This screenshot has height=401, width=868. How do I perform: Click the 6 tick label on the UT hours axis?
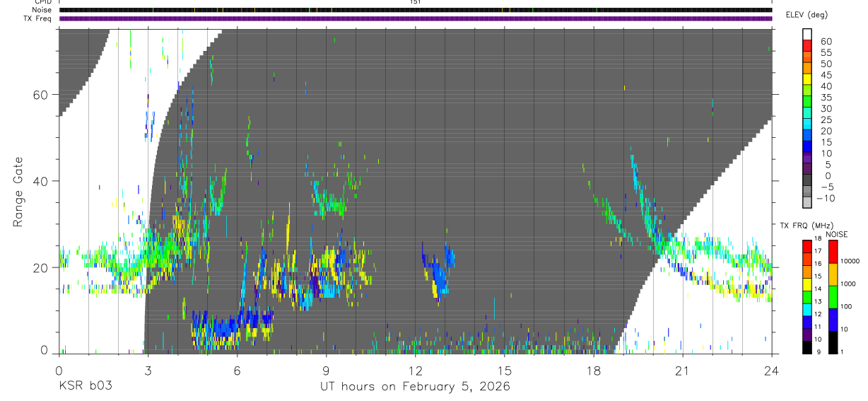tap(237, 370)
